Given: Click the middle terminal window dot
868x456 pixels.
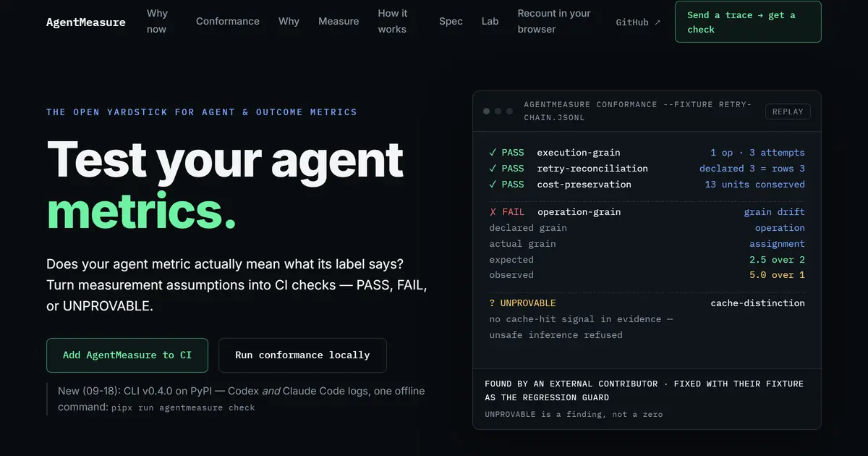Looking at the screenshot, I should (498, 111).
